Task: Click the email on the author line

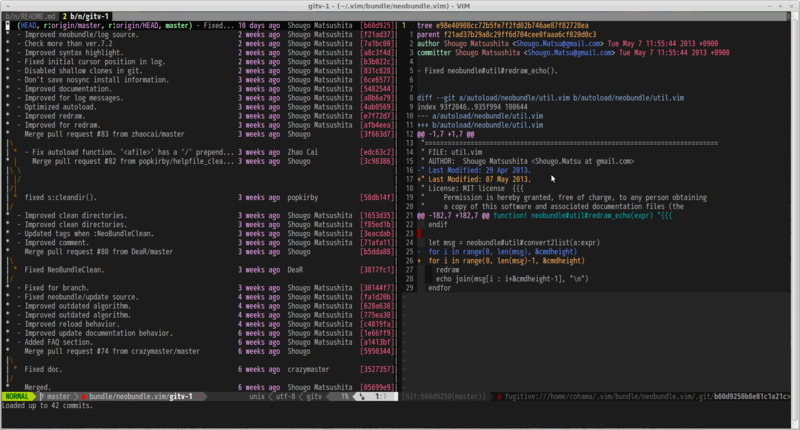Action: click(x=558, y=43)
